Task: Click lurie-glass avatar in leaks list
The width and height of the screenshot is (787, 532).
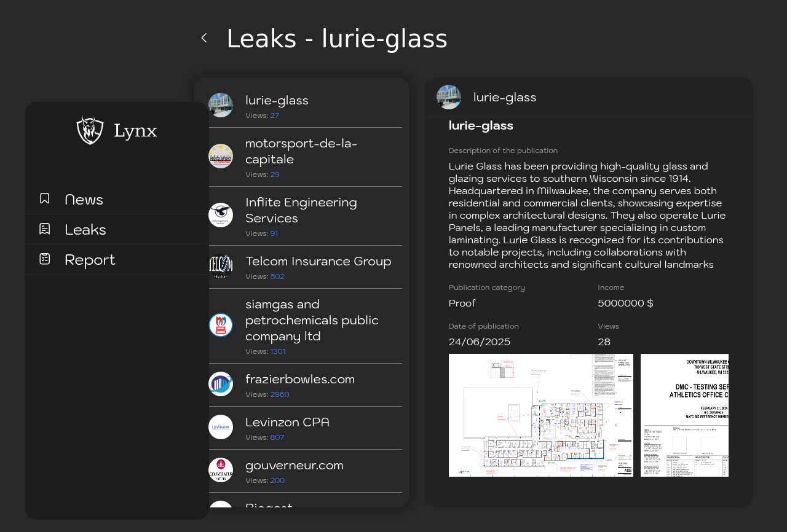Action: pyautogui.click(x=221, y=105)
